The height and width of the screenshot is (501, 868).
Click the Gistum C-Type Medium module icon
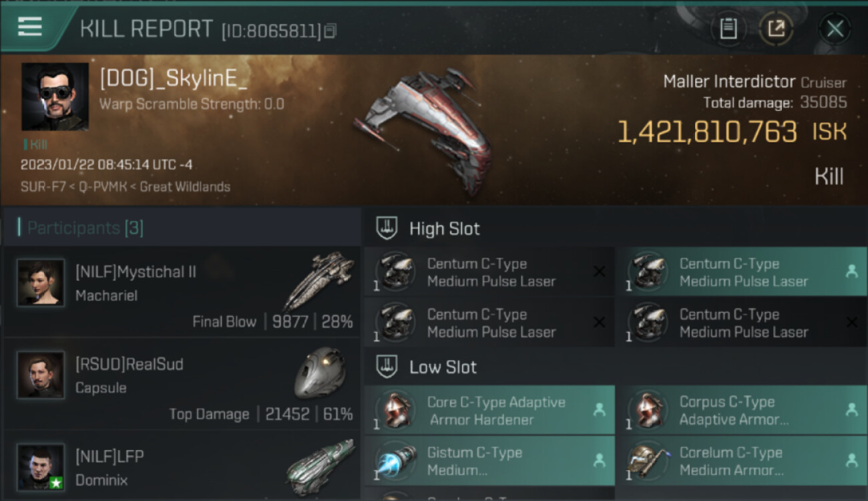coord(394,462)
